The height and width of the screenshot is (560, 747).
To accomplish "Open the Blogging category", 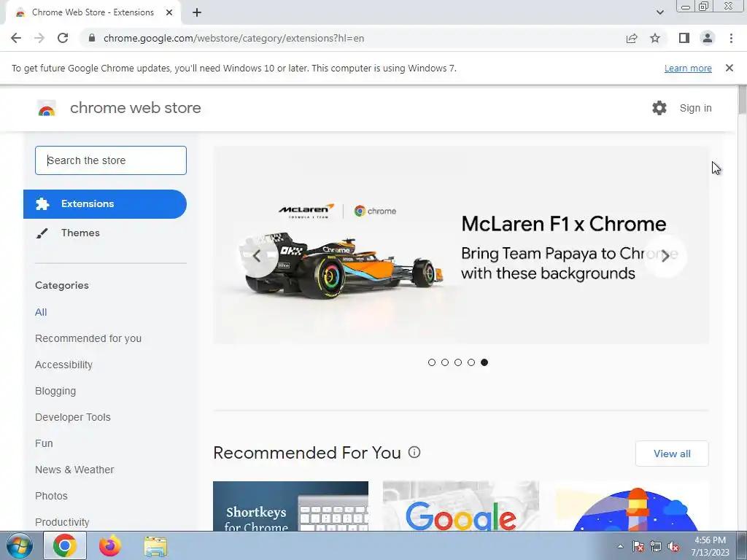I will point(55,391).
